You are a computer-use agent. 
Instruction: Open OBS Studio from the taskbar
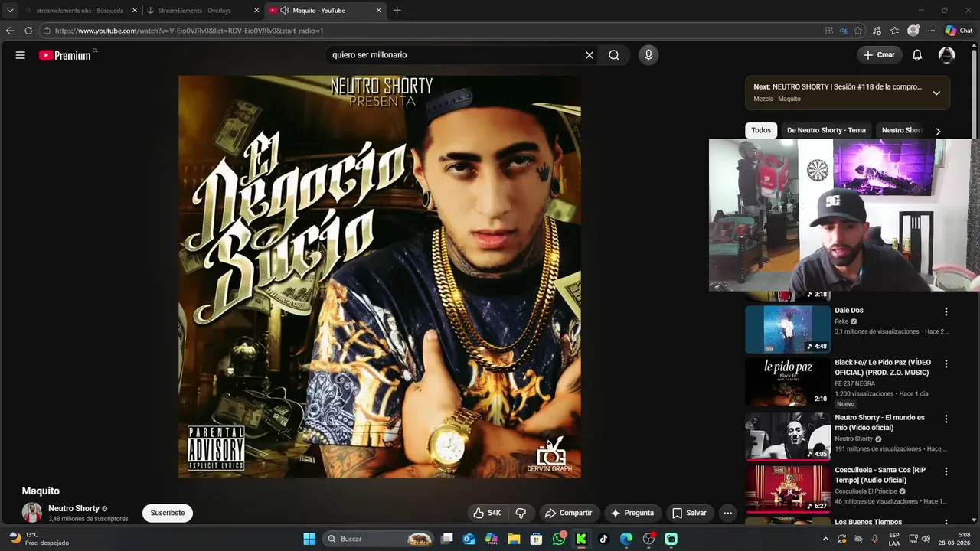click(648, 539)
